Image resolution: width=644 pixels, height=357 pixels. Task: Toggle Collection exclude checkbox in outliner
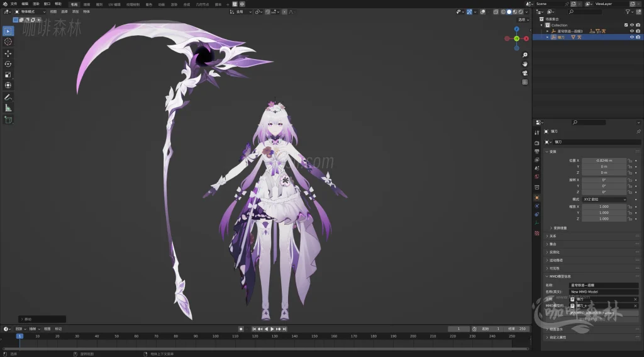point(626,25)
